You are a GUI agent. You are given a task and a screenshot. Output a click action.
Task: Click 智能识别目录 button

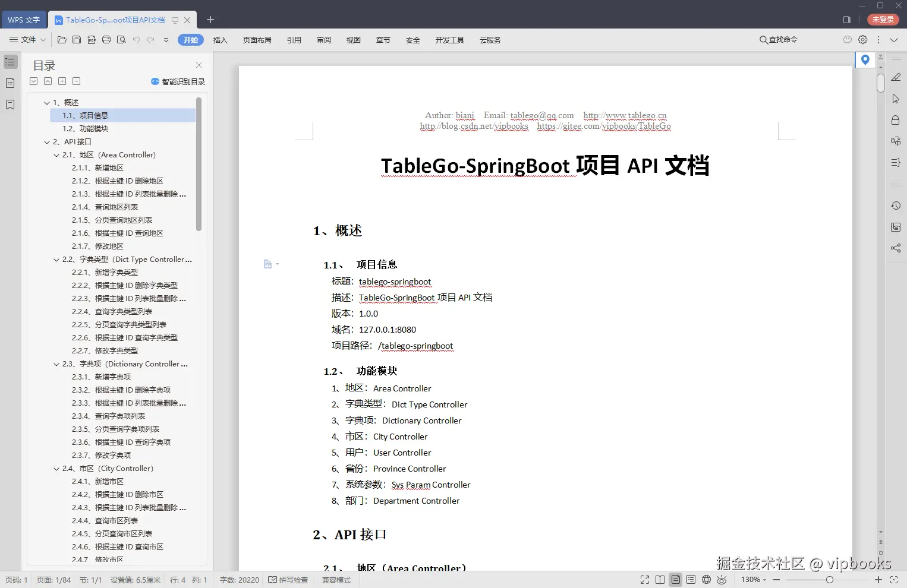[x=178, y=81]
